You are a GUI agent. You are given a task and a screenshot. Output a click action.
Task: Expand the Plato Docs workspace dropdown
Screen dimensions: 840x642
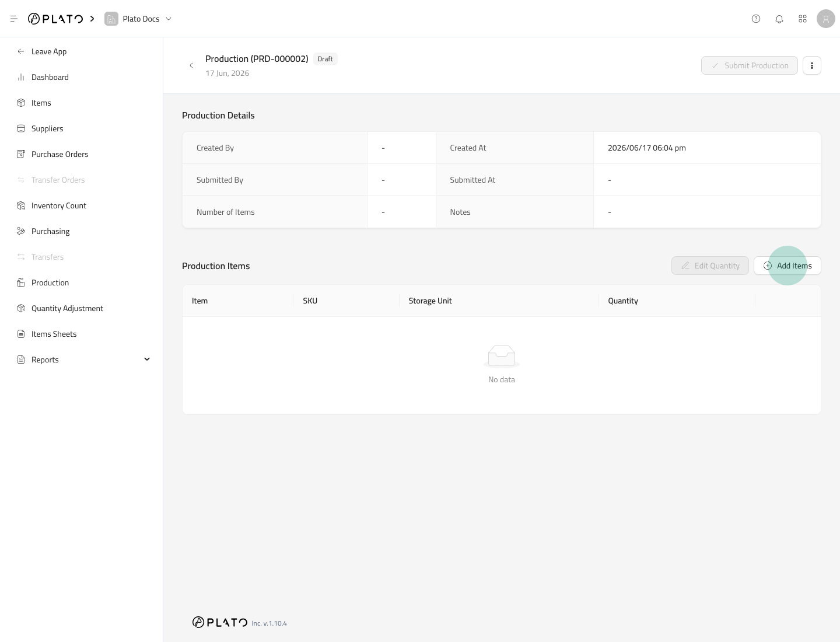point(169,19)
